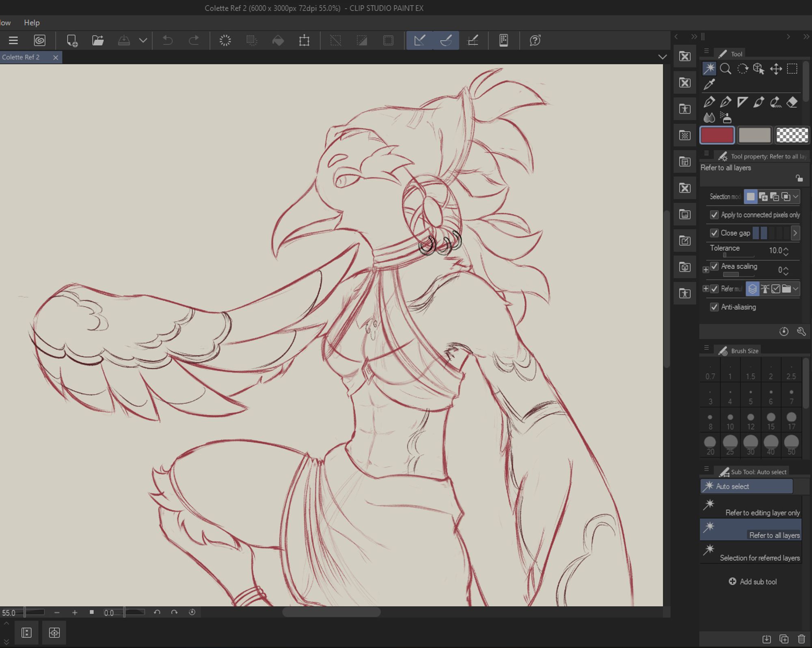Select the triangular Marker tool
Image resolution: width=812 pixels, height=648 pixels.
pos(743,102)
